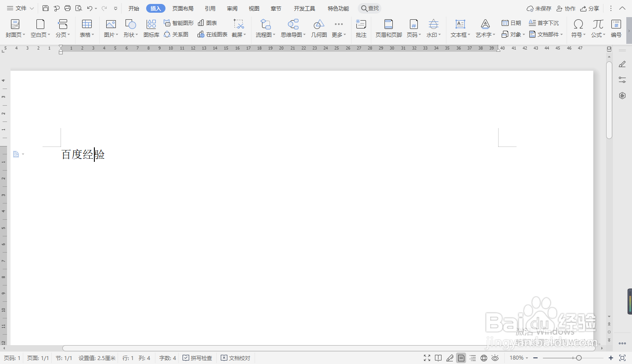The width and height of the screenshot is (632, 364).
Task: Click the Redo arrow icon
Action: 104,8
